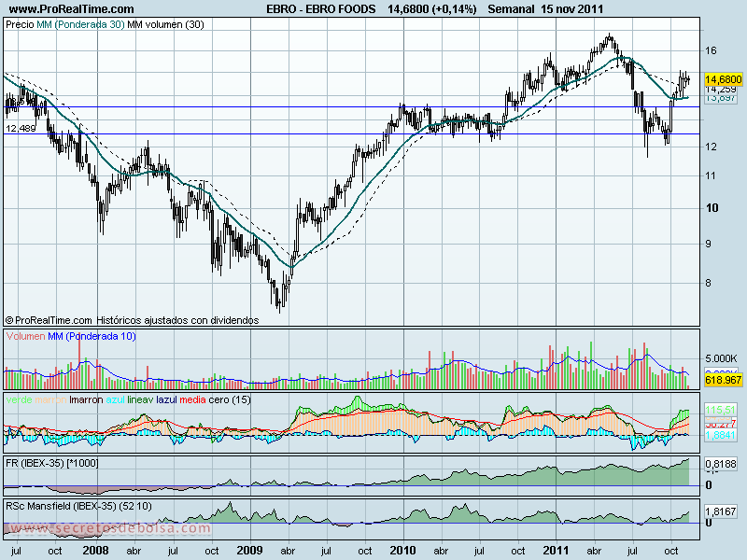Click the 0,8188 FR value
The width and height of the screenshot is (747, 560).
tap(721, 464)
